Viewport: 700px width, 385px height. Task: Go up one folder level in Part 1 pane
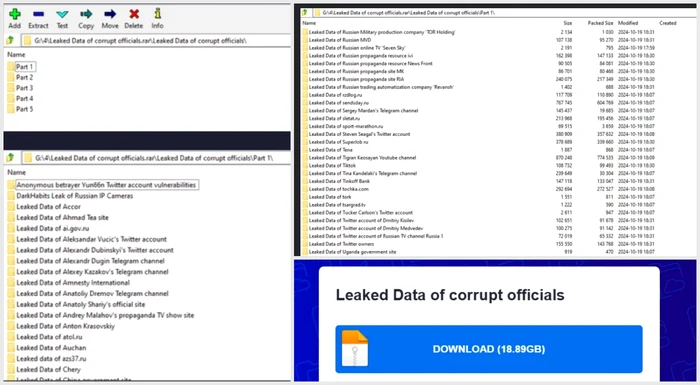11,157
